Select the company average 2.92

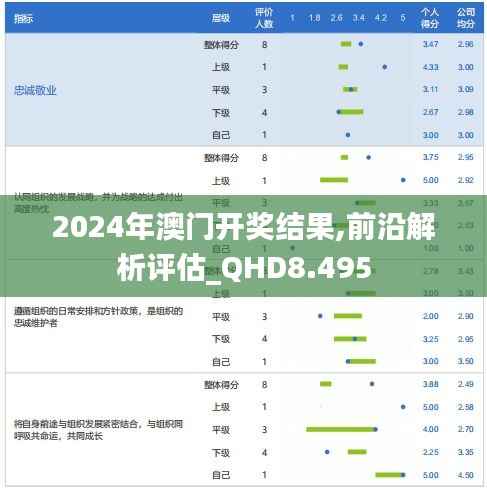(x=465, y=180)
